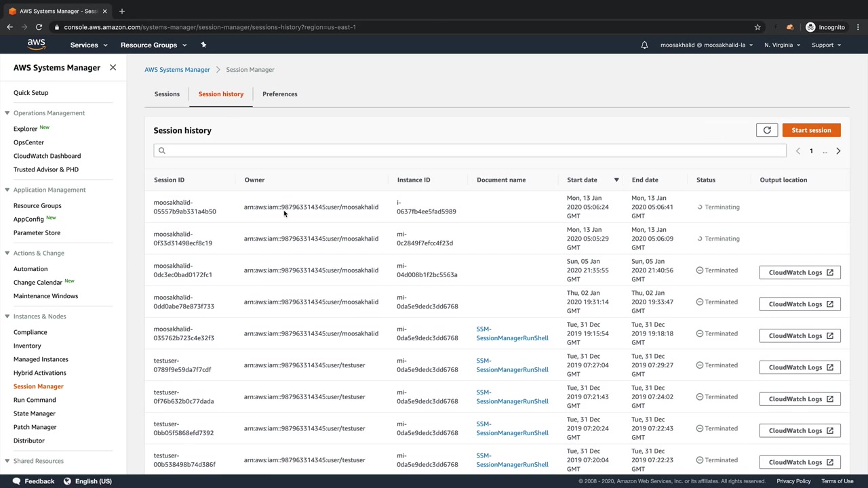
Task: Collapse the Instances & Nodes section
Action: (7, 317)
